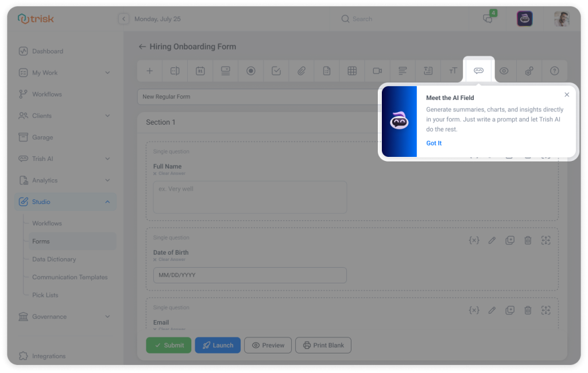Open the user profile avatar
Viewport: 588px width, 373px height.
click(x=562, y=19)
